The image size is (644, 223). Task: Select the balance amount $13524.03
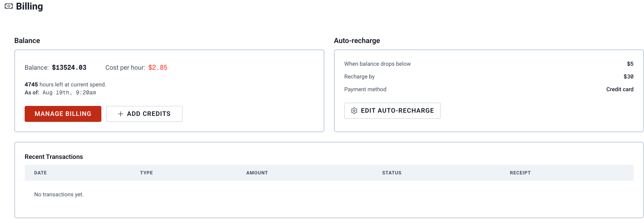(69, 68)
